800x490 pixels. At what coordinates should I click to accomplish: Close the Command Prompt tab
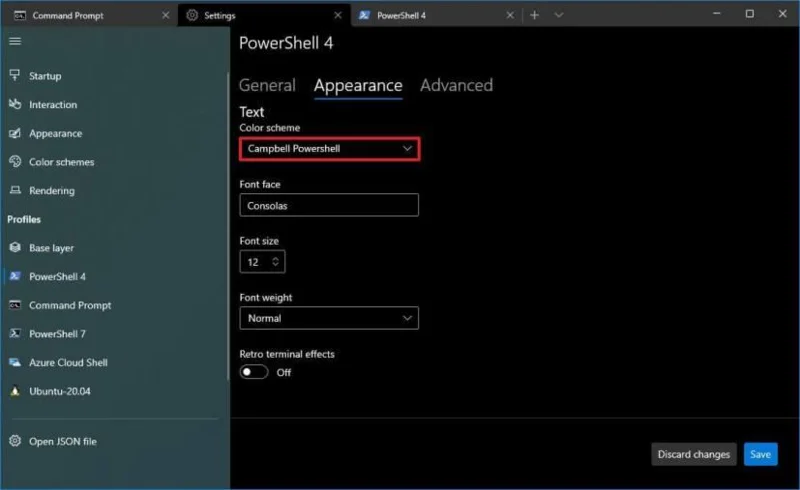tap(165, 15)
